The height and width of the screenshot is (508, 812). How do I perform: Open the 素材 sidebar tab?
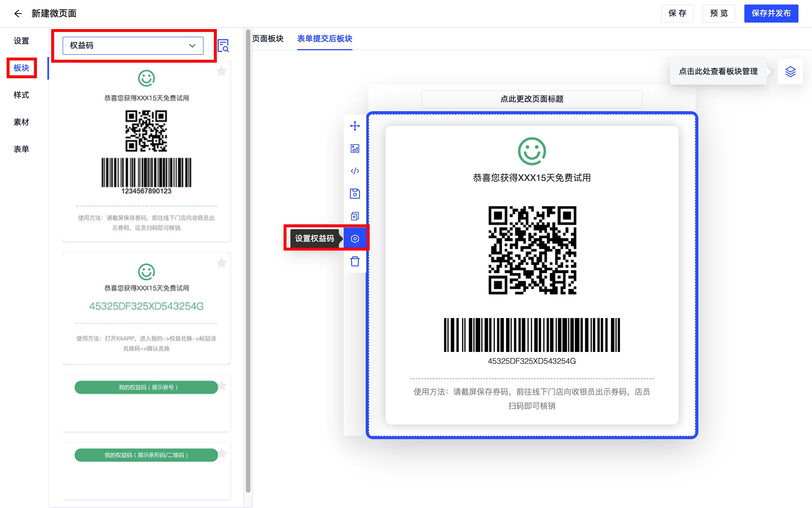click(21, 122)
